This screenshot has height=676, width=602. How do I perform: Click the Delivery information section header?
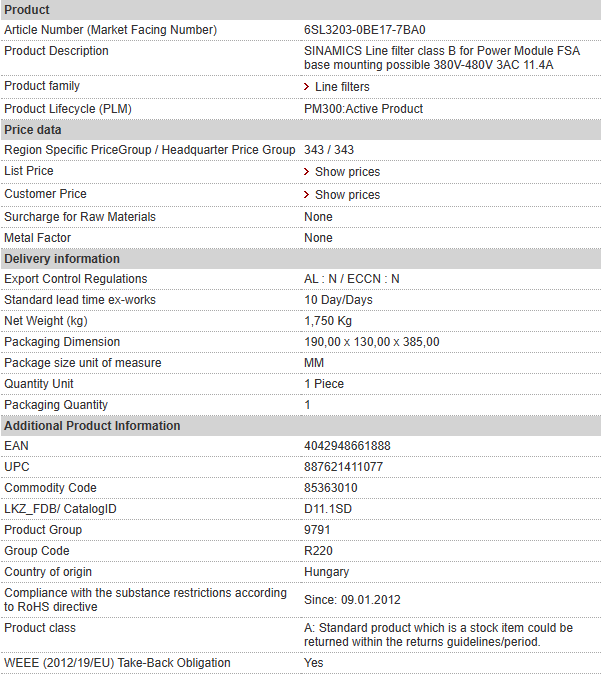[301, 259]
